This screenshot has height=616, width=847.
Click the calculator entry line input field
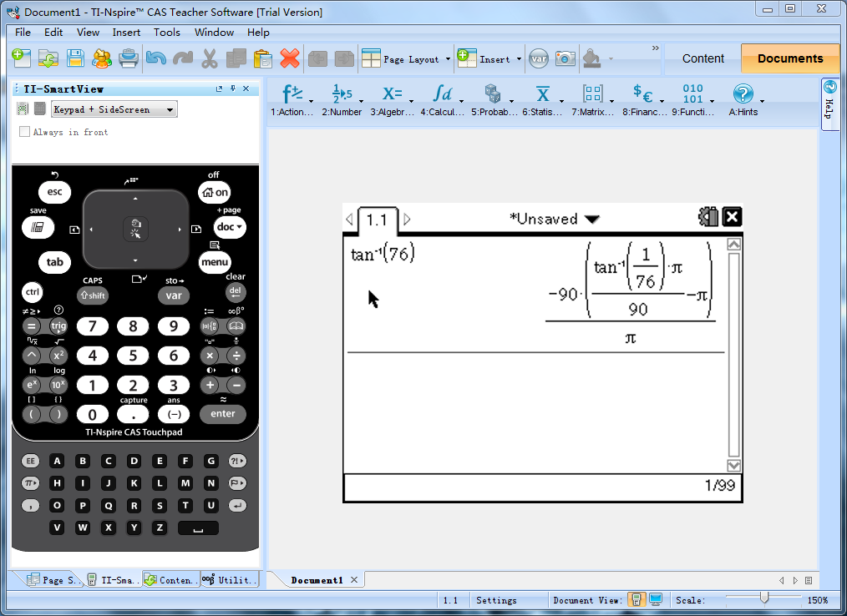542,487
